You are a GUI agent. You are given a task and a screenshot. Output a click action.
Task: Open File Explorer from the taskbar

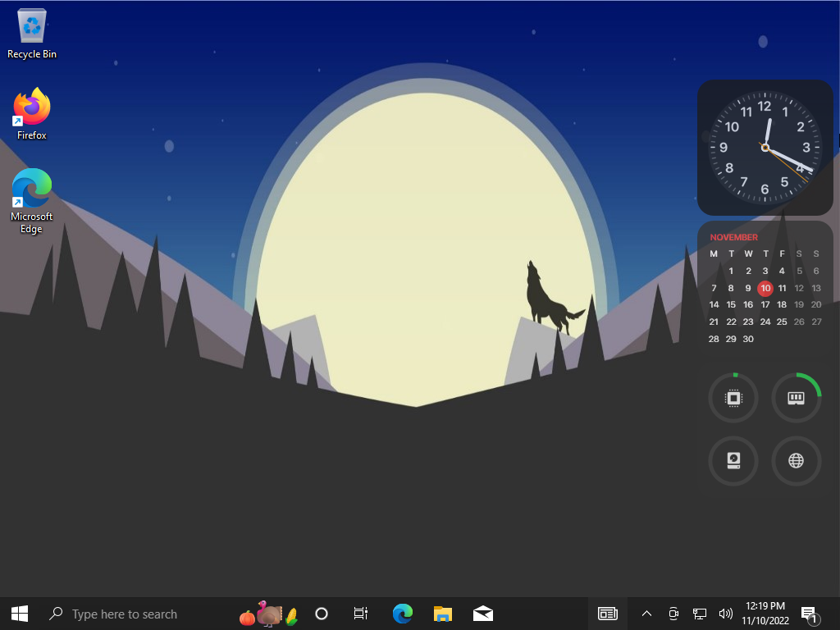[x=442, y=614]
